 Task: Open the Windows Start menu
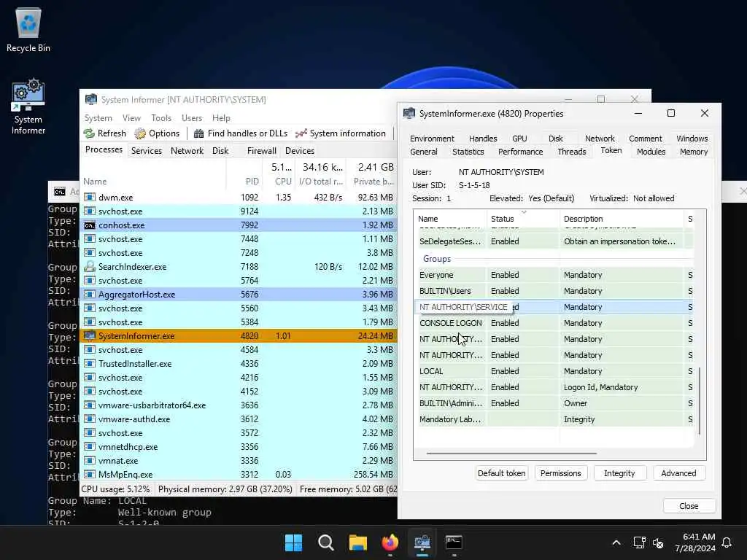coord(293,542)
